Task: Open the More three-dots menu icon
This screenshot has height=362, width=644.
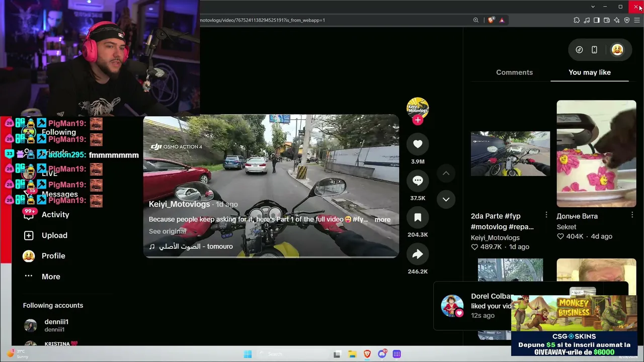Action: click(x=29, y=276)
